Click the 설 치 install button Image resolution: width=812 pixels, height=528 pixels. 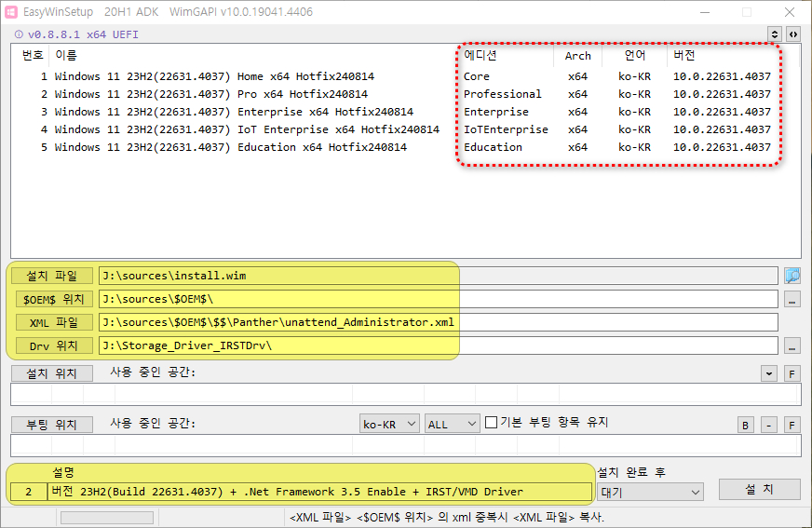click(760, 489)
